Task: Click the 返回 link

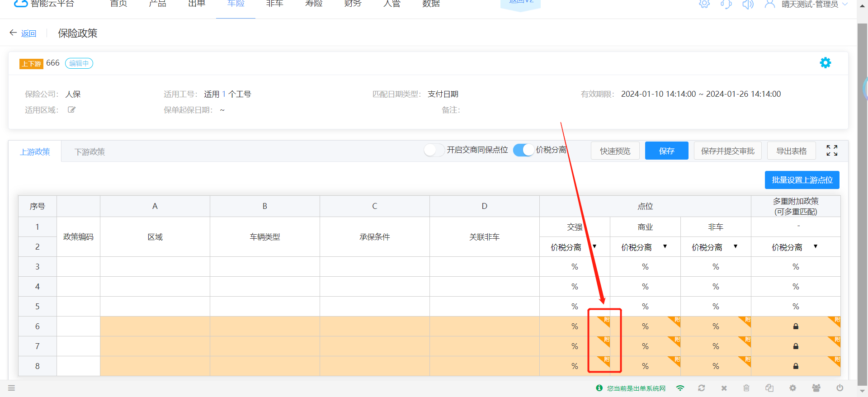Action: pyautogui.click(x=28, y=33)
